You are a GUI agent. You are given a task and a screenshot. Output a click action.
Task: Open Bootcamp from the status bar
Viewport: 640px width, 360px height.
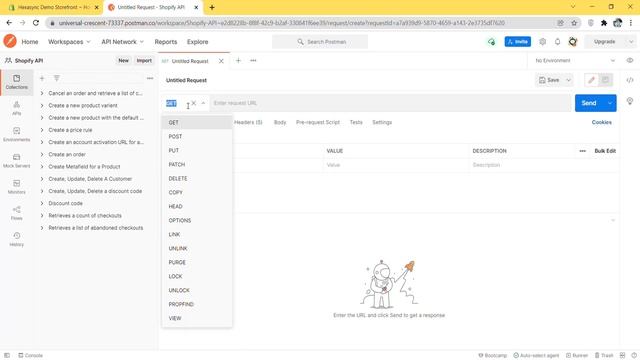click(493, 356)
